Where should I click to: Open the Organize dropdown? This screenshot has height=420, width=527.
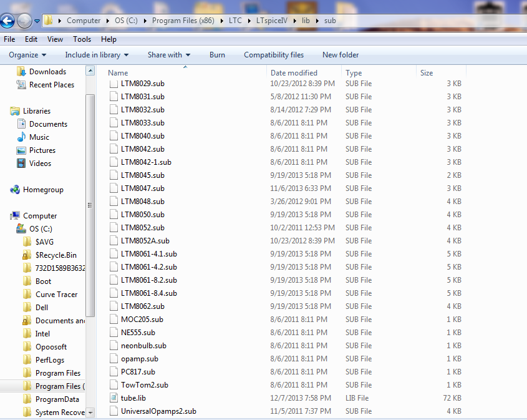27,55
